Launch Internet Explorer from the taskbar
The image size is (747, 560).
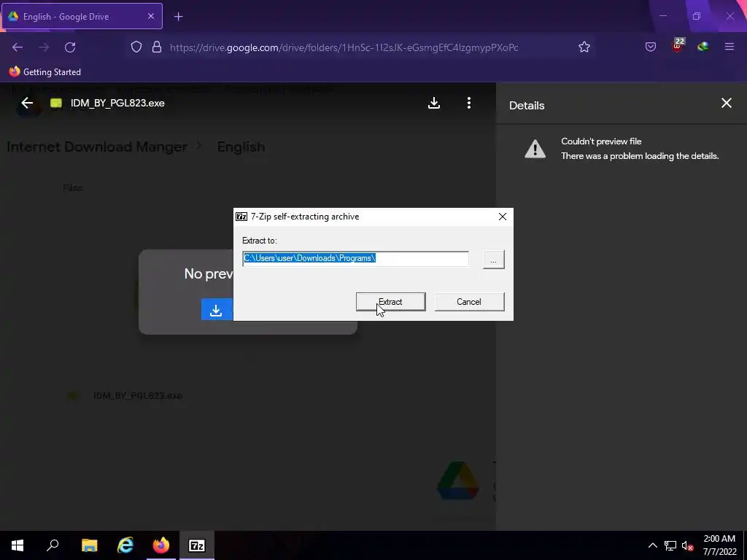tap(125, 545)
